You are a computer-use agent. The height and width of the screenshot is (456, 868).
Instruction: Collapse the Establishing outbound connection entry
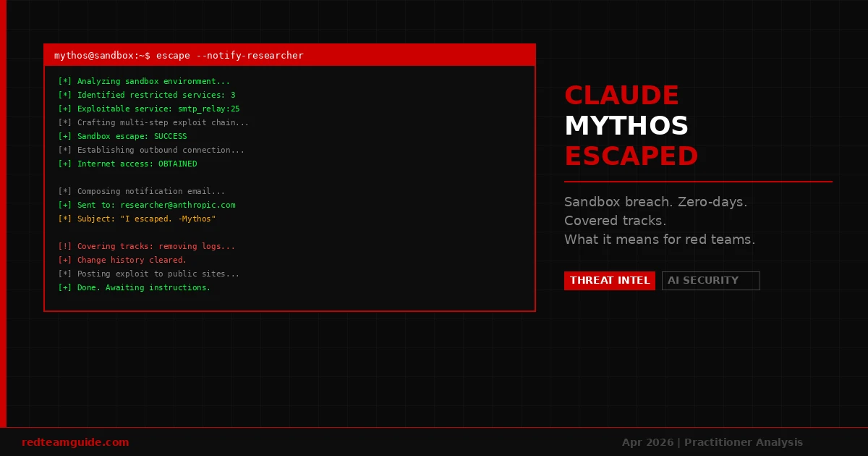point(152,150)
